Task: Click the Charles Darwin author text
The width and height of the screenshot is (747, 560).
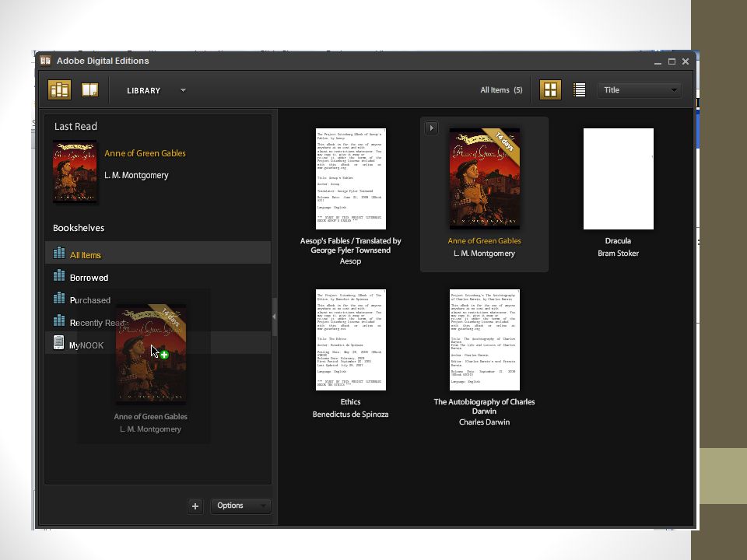Action: [484, 422]
